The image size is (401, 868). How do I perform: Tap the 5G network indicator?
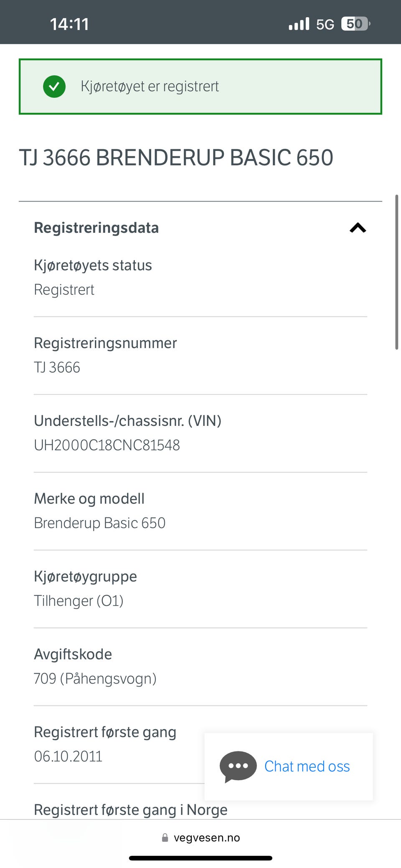(x=325, y=24)
